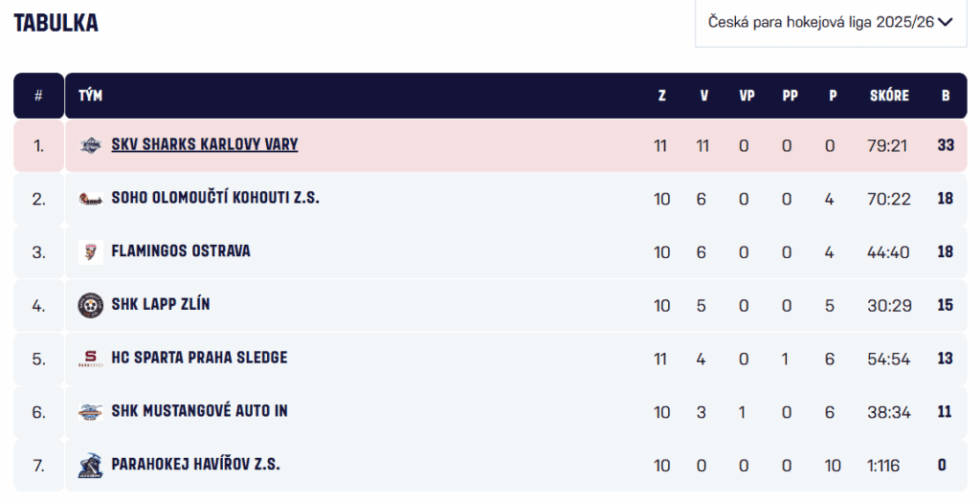Click the SHK LAPP Zlín team logo

(x=90, y=305)
